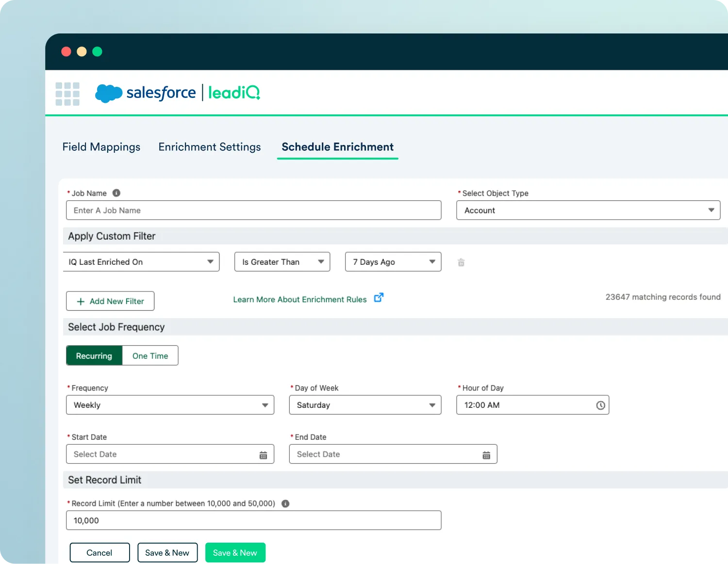Open the clock picker in Hour of Day
This screenshot has width=728, height=564.
click(x=600, y=405)
